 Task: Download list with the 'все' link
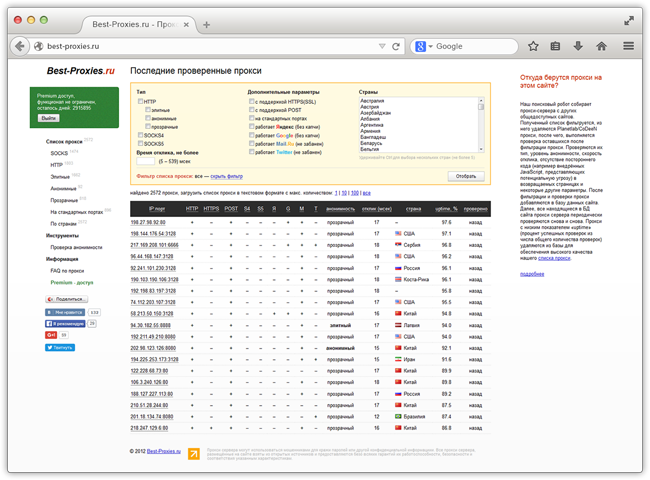(x=366, y=193)
